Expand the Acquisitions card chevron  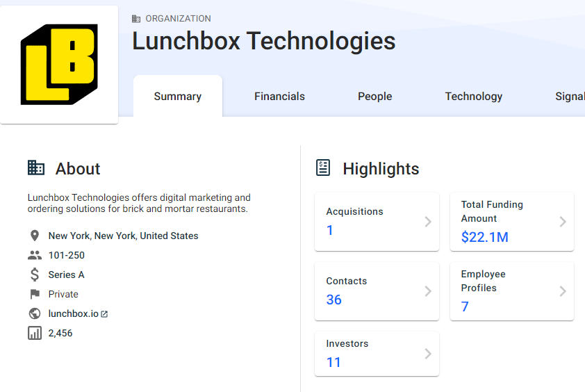[428, 222]
